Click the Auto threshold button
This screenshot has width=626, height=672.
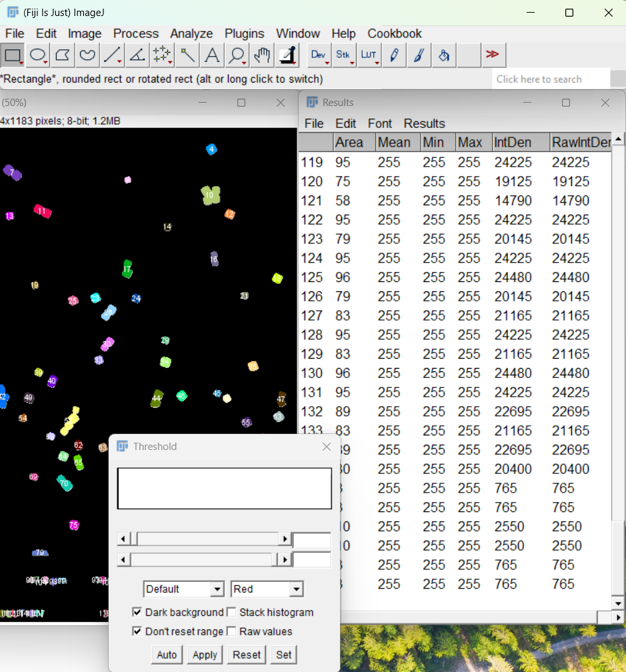point(167,655)
